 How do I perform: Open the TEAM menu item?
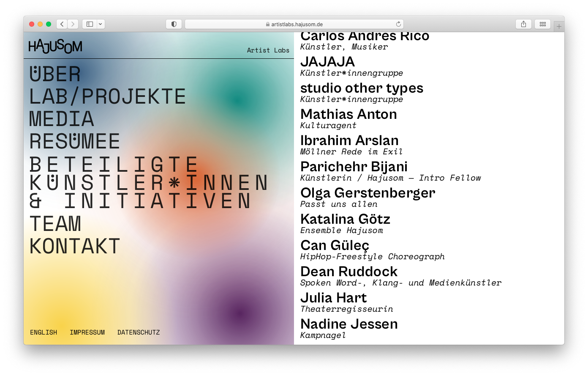pos(55,224)
